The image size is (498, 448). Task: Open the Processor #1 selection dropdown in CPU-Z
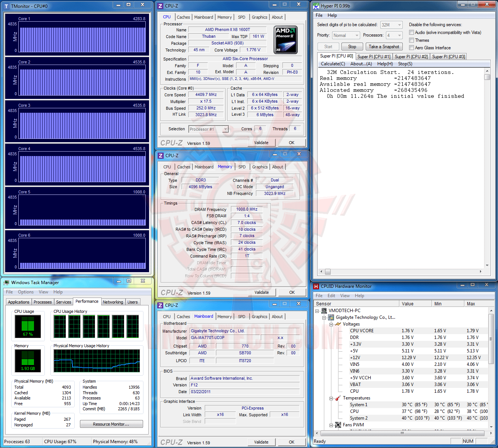click(x=208, y=129)
